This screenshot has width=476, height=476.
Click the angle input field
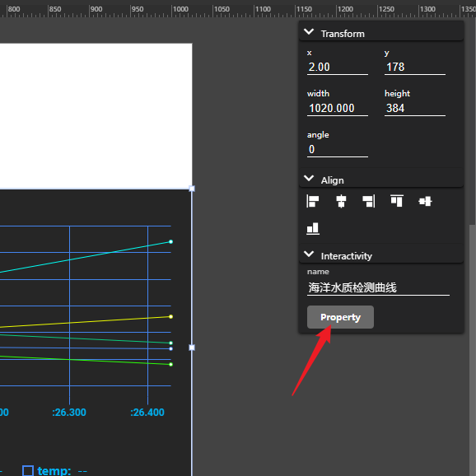(x=338, y=150)
